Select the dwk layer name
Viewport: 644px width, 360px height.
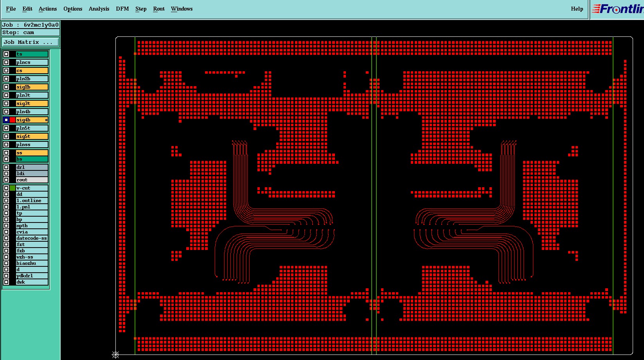32,282
